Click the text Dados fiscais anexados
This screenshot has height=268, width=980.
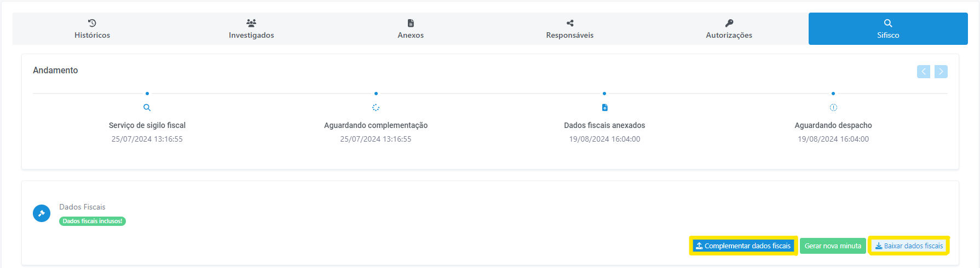pos(604,125)
